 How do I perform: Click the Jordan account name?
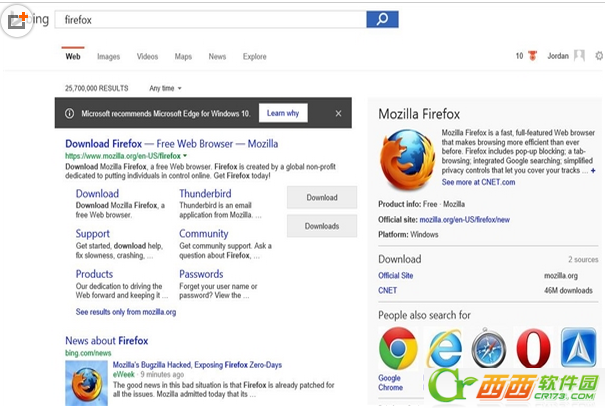pyautogui.click(x=558, y=56)
